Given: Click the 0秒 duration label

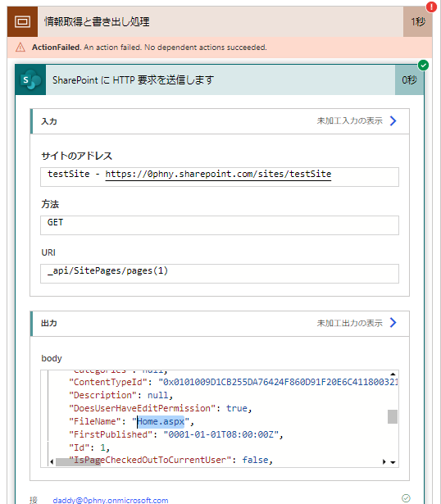Looking at the screenshot, I should pos(409,79).
